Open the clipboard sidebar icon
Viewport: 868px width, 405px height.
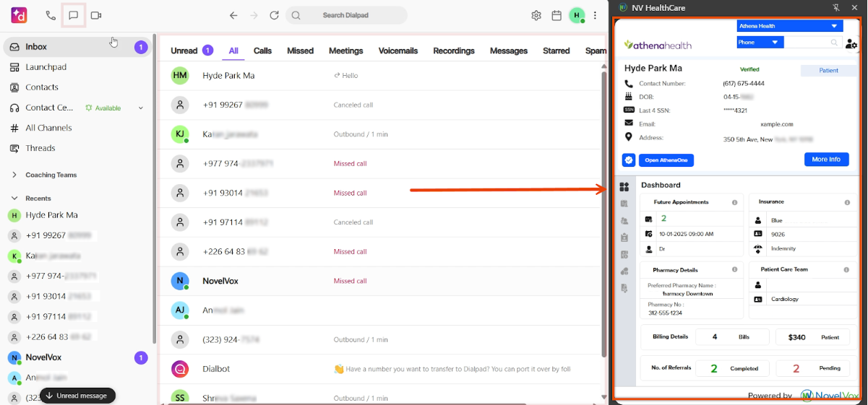624,238
